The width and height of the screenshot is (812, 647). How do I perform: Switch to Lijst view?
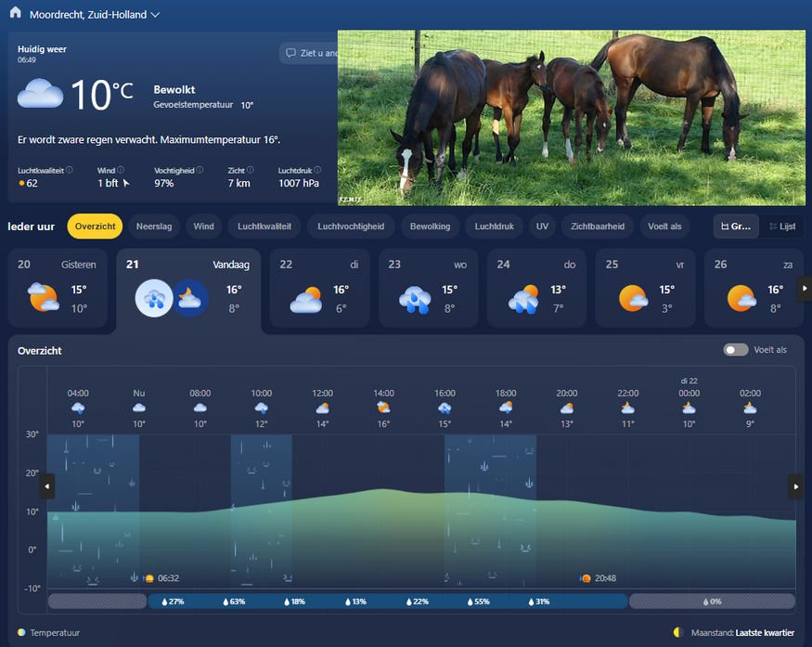pos(781,226)
